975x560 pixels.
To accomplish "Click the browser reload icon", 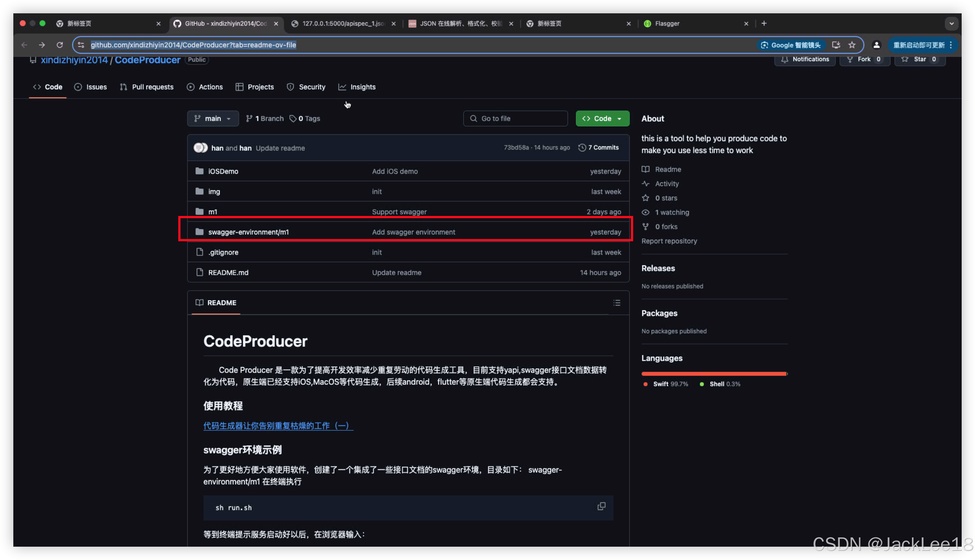I will click(60, 45).
